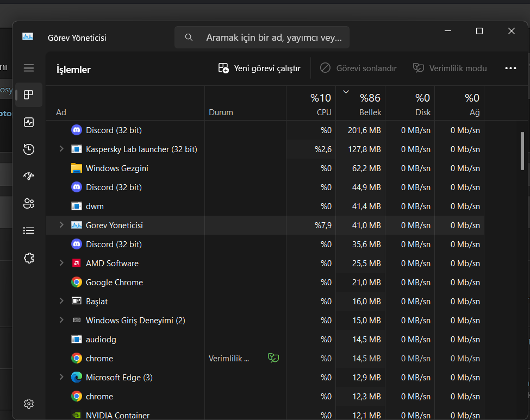Image resolution: width=530 pixels, height=420 pixels.
Task: Open the Services sidebar icon
Action: click(x=29, y=258)
